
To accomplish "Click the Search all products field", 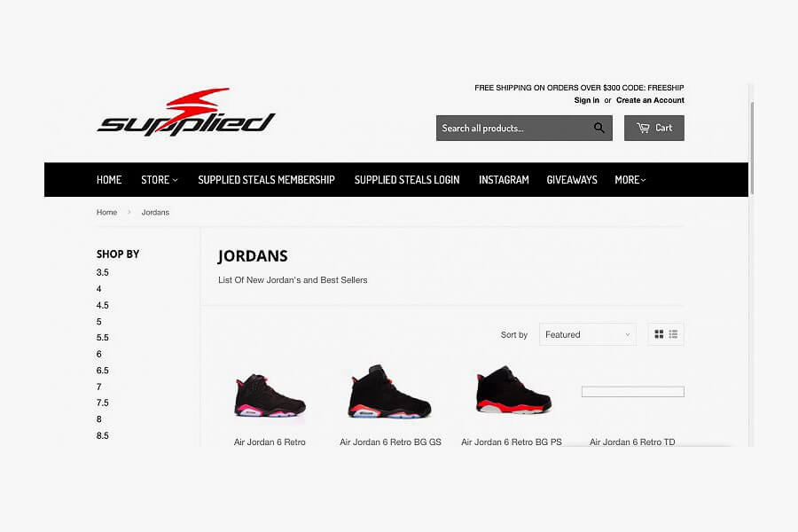I will pyautogui.click(x=513, y=128).
